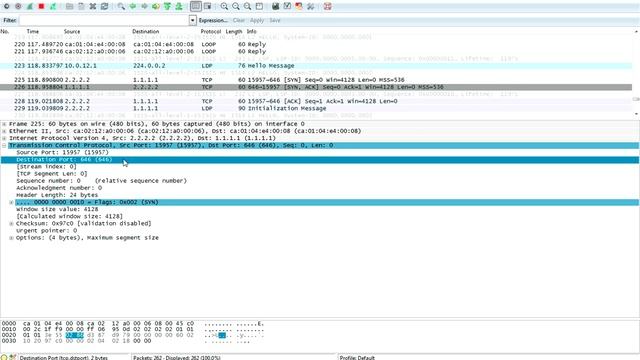
Task: Reload the capture file
Action: pos(104,7)
